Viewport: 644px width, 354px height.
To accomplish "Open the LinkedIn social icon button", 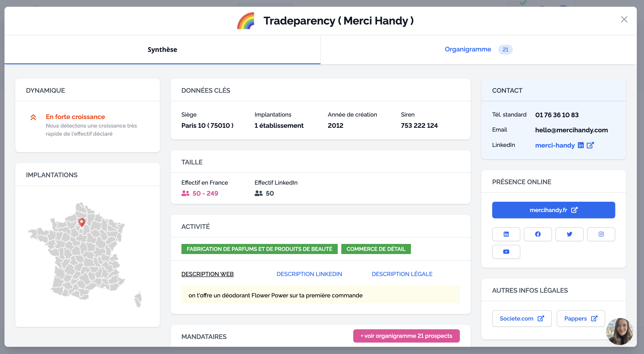I will [x=506, y=234].
